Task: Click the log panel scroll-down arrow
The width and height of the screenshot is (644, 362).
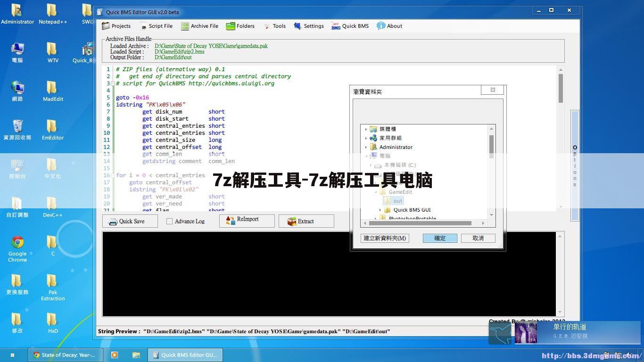Action: [x=560, y=312]
